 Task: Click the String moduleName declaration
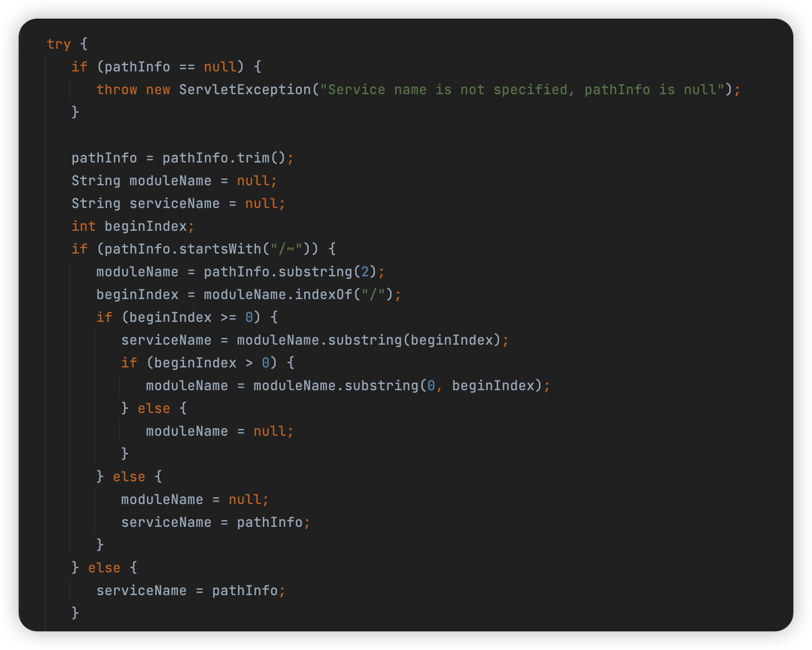point(174,181)
